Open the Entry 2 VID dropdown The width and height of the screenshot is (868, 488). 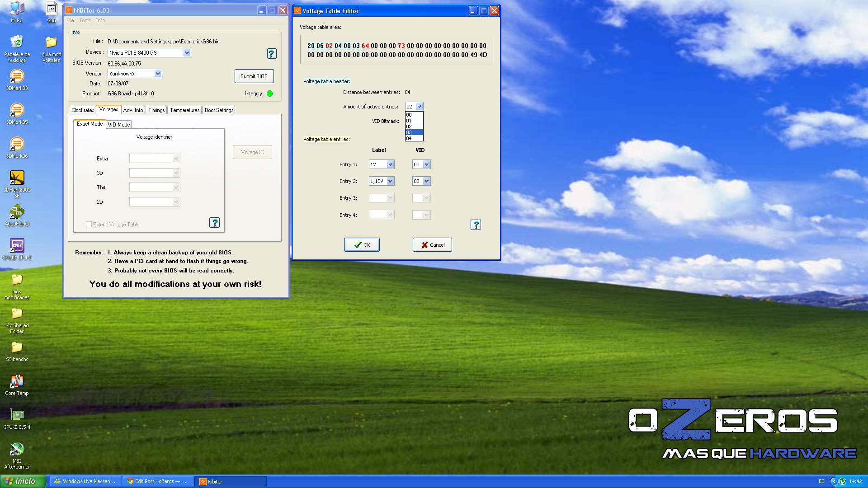coord(426,181)
